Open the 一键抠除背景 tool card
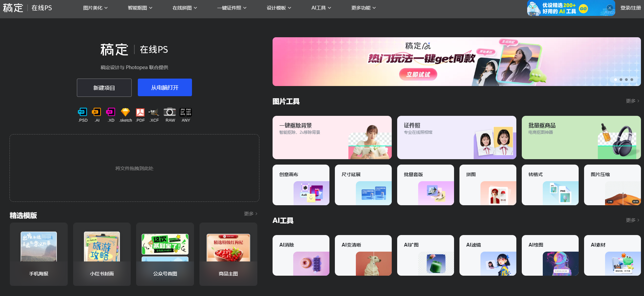 [332, 138]
